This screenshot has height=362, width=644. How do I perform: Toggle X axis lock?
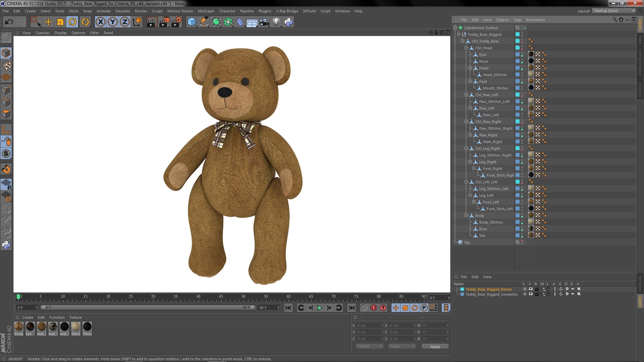point(100,22)
